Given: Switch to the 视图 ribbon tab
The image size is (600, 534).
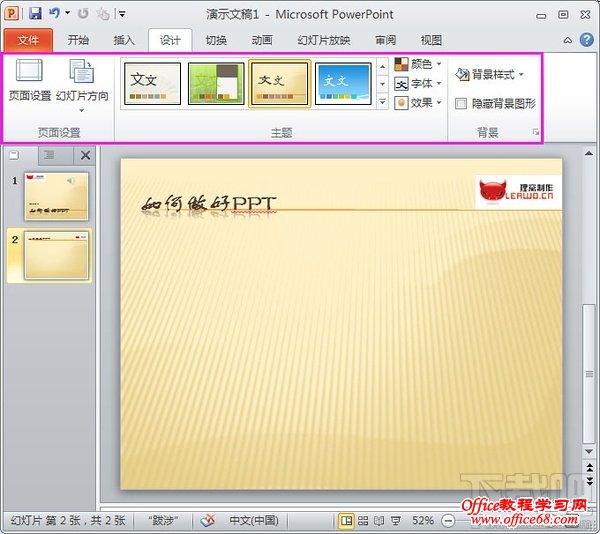Looking at the screenshot, I should (x=431, y=40).
